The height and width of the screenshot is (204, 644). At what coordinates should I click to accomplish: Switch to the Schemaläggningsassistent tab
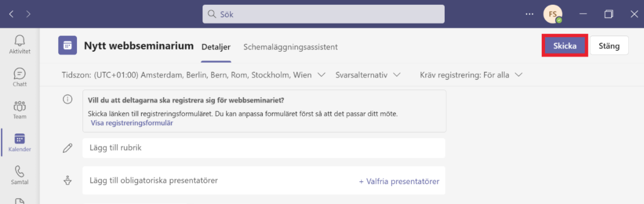pyautogui.click(x=290, y=47)
